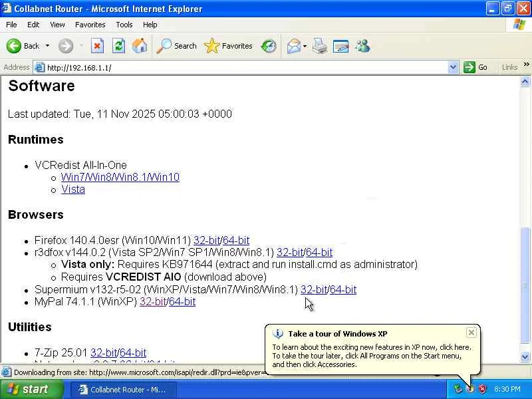
Task: Download MyPal 74.1.1 64-bit
Action: click(182, 302)
